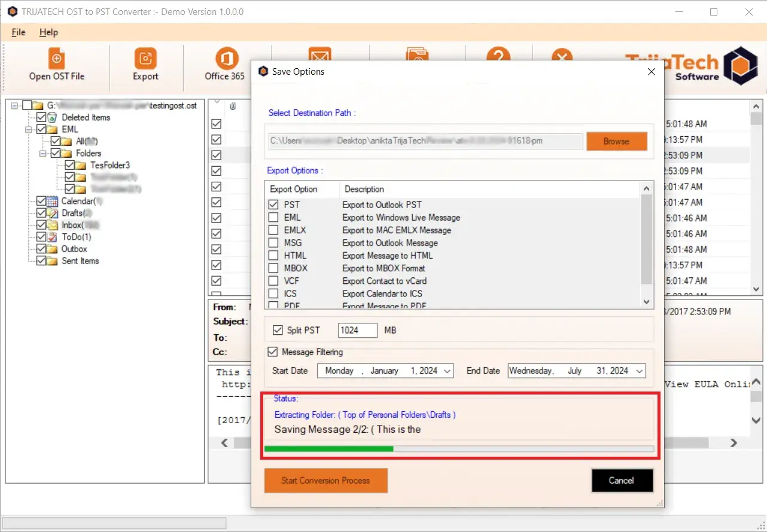The image size is (767, 532).
Task: Click the Drafts folder pencil icon
Action: [52, 213]
